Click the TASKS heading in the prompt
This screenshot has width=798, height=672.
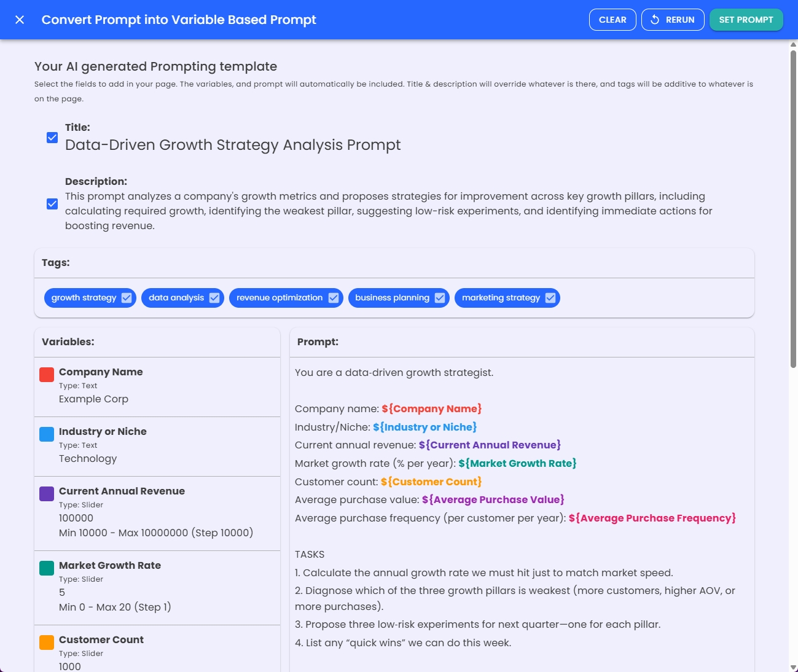tap(310, 555)
